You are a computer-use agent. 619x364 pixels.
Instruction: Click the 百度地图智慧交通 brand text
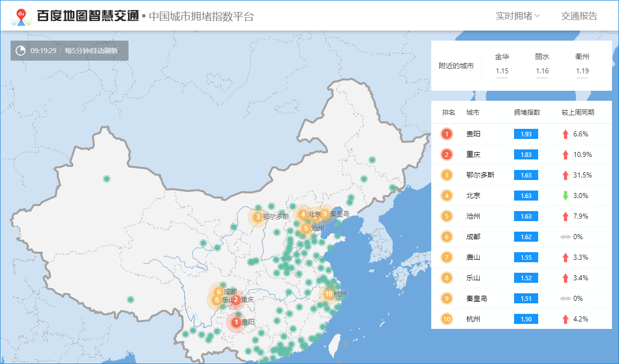[x=88, y=16]
